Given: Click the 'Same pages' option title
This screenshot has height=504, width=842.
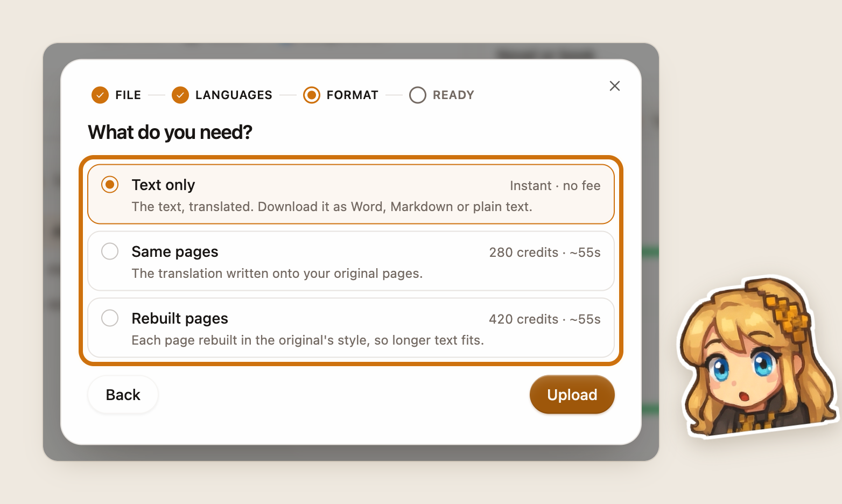Looking at the screenshot, I should [175, 252].
